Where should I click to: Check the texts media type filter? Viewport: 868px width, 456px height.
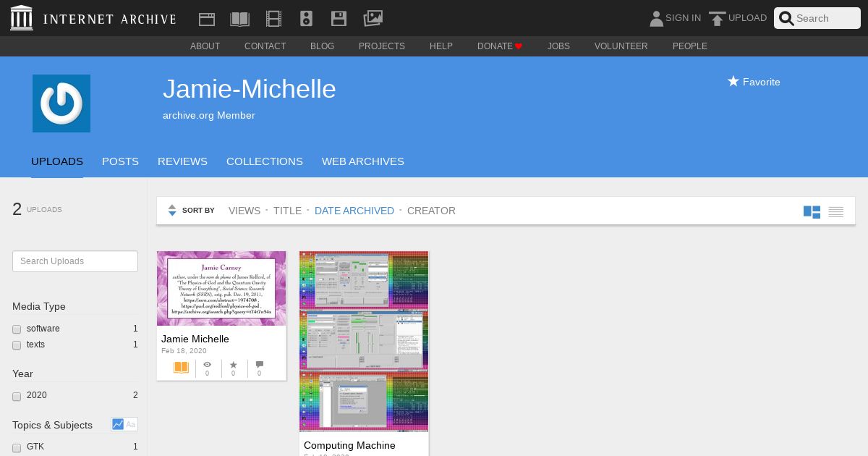17,345
